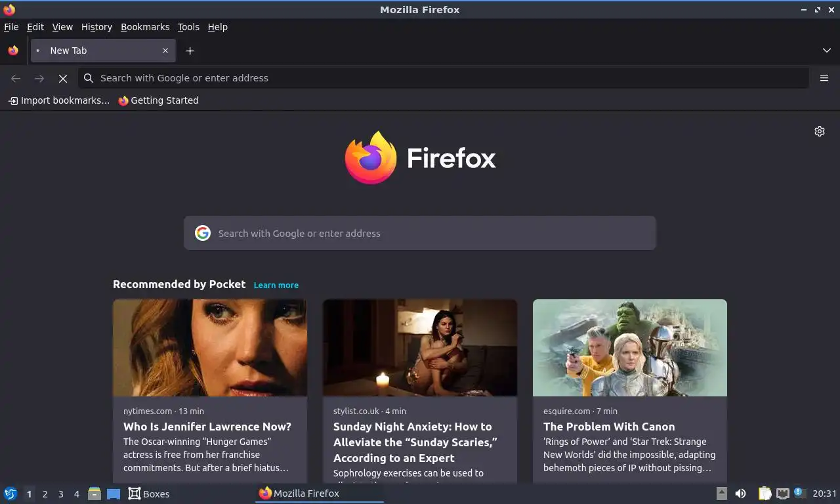
Task: Select the New Tab tab
Action: click(x=103, y=51)
